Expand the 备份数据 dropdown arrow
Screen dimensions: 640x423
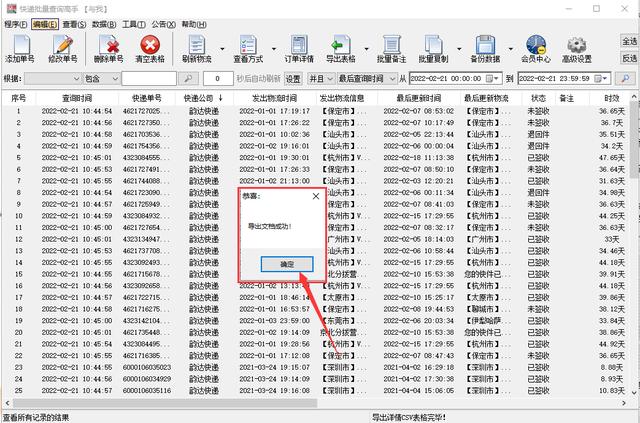coord(511,49)
